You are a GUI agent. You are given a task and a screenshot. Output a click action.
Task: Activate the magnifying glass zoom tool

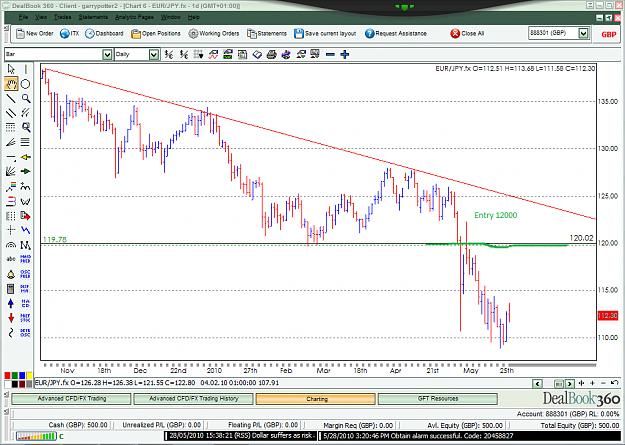coord(26,98)
